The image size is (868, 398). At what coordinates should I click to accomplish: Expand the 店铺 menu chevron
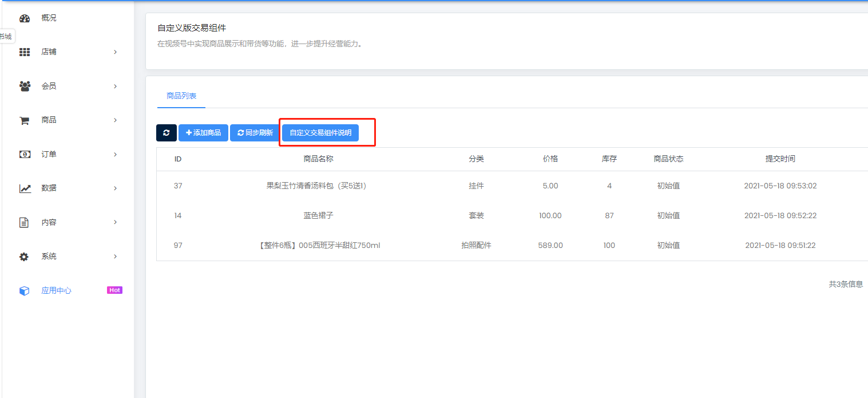115,52
